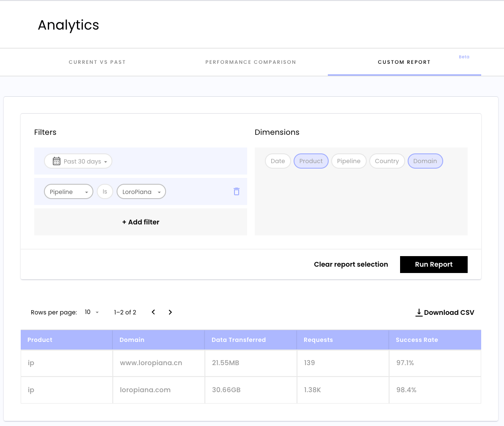This screenshot has width=504, height=426.
Task: Toggle the Date dimension chip
Action: click(278, 161)
